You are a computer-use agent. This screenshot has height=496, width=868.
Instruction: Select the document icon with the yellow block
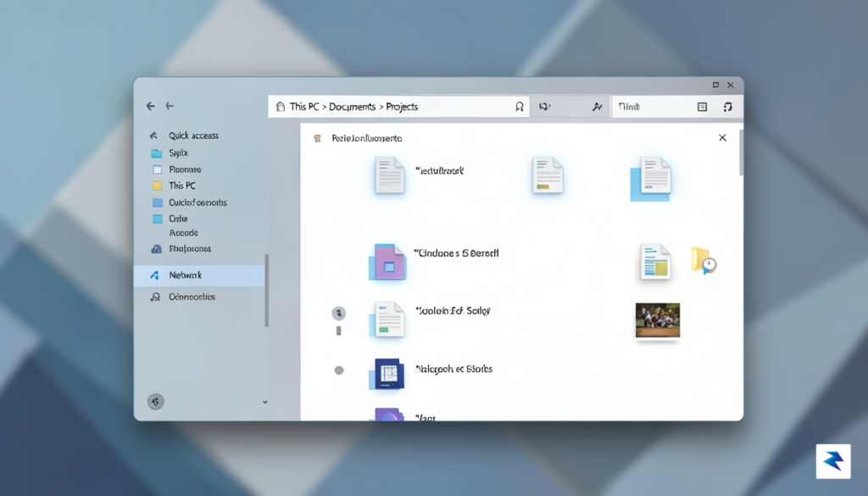tap(655, 261)
